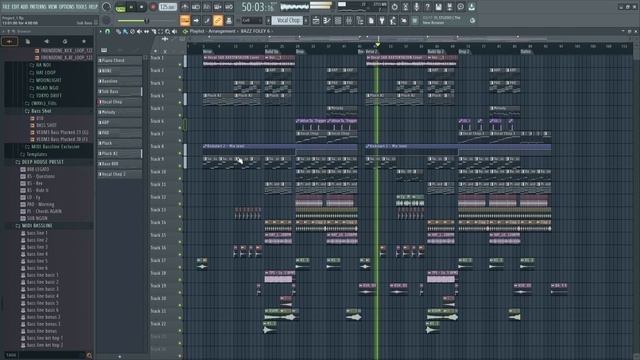Click the browser search magnifier icon
Image resolution: width=640 pixels, height=360 pixels.
pyautogui.click(x=89, y=356)
